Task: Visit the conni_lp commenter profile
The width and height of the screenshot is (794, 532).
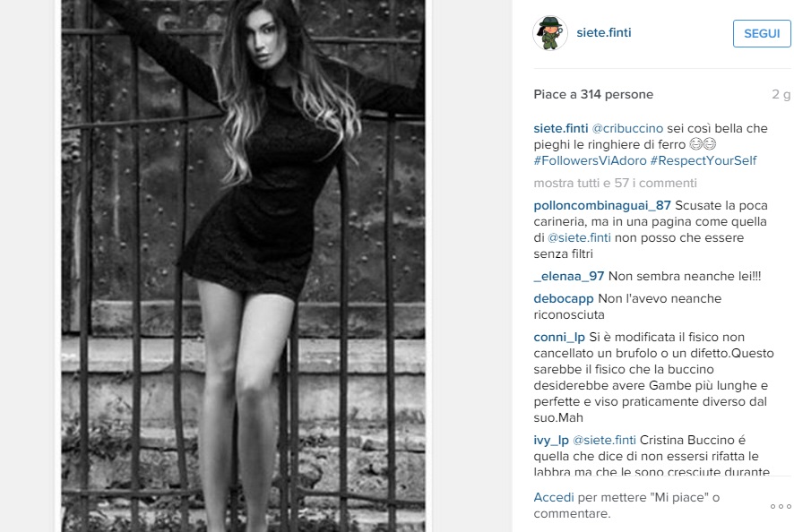Action: 559,337
